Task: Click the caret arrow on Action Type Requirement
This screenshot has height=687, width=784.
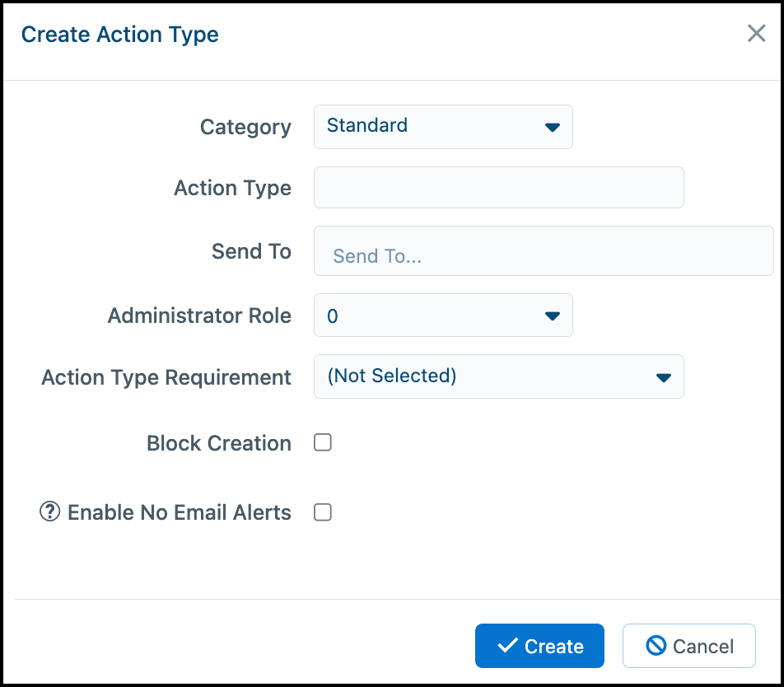Action: pos(664,377)
